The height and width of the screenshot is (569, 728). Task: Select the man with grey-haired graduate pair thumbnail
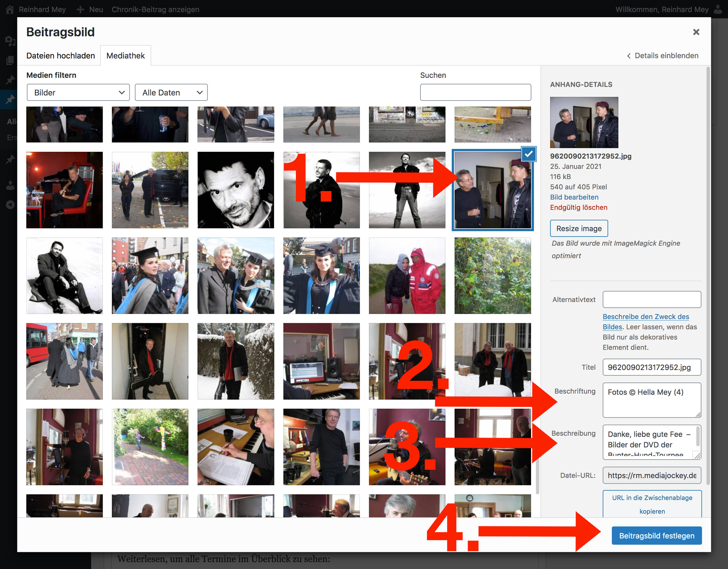point(236,276)
